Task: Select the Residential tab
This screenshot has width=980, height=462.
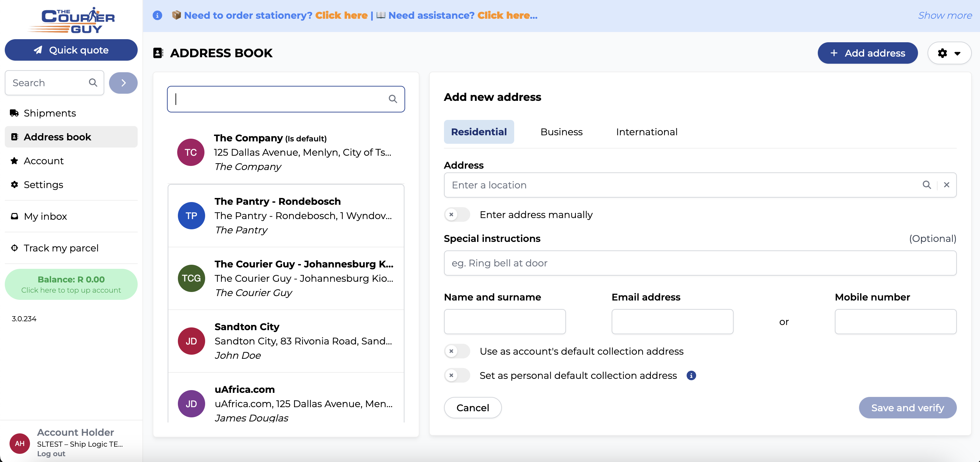Action: [x=479, y=132]
